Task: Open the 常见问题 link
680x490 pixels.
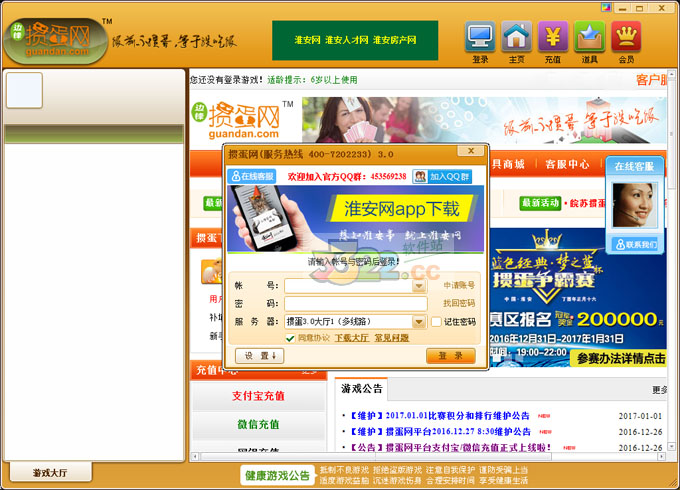Action: coord(392,338)
